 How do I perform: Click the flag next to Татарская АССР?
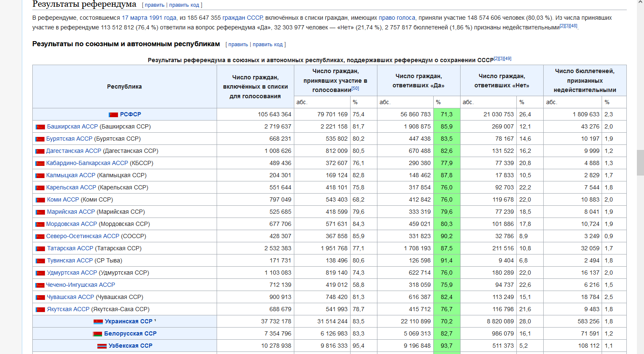click(x=40, y=249)
